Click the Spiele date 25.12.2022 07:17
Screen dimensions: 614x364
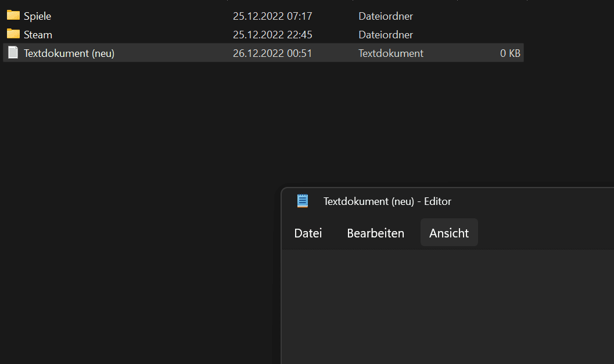pyautogui.click(x=272, y=16)
